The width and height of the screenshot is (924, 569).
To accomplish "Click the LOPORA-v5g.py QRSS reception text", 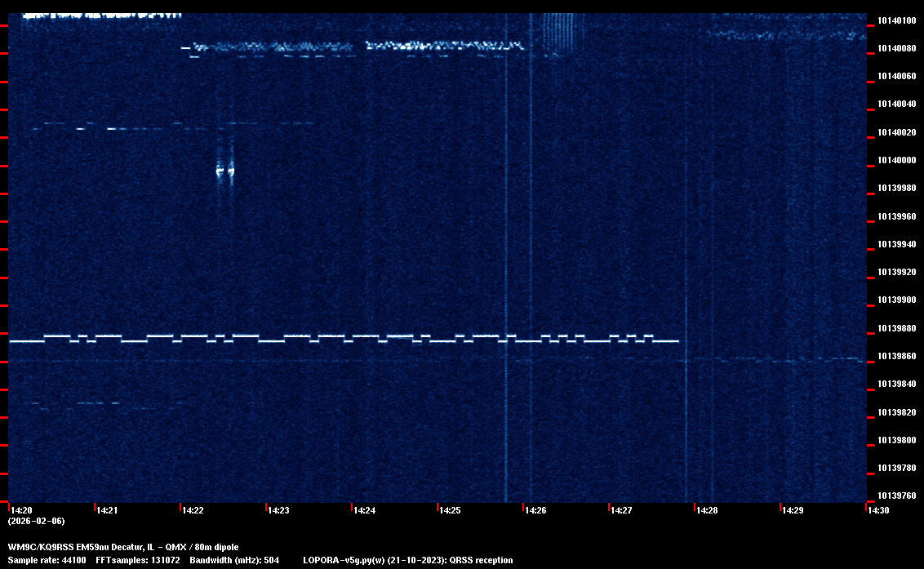I will click(x=407, y=560).
